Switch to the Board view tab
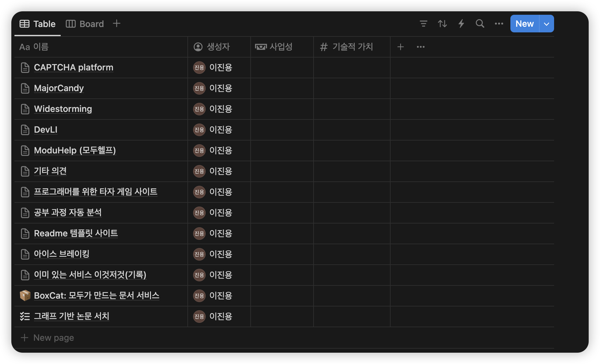Screen dimensions: 600x364 tap(85, 24)
